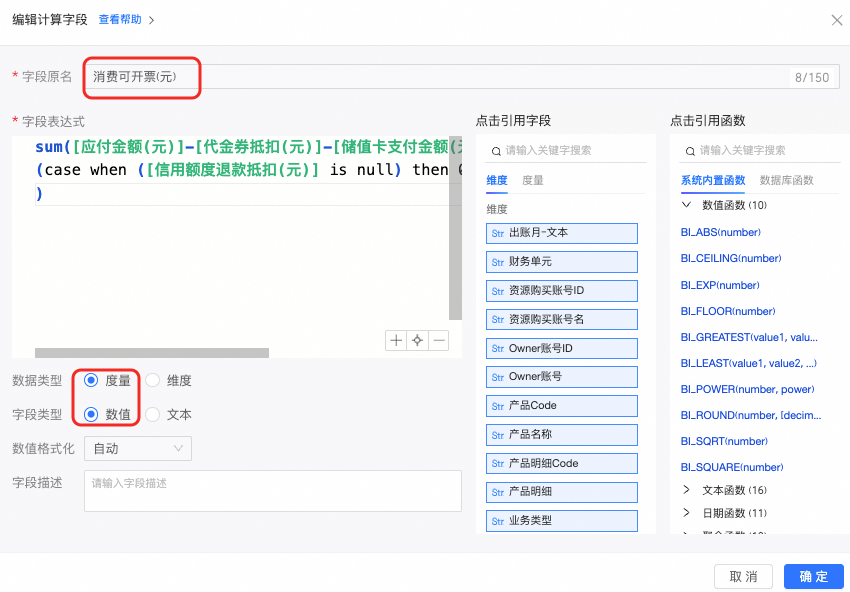The width and height of the screenshot is (850, 592).
Task: Insert the BI_CEILING(number) function
Action: (x=731, y=259)
